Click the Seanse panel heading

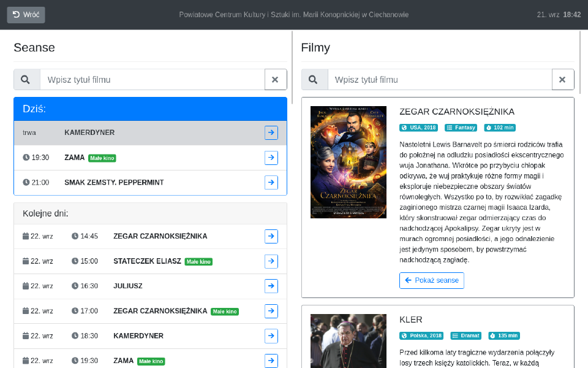(34, 48)
